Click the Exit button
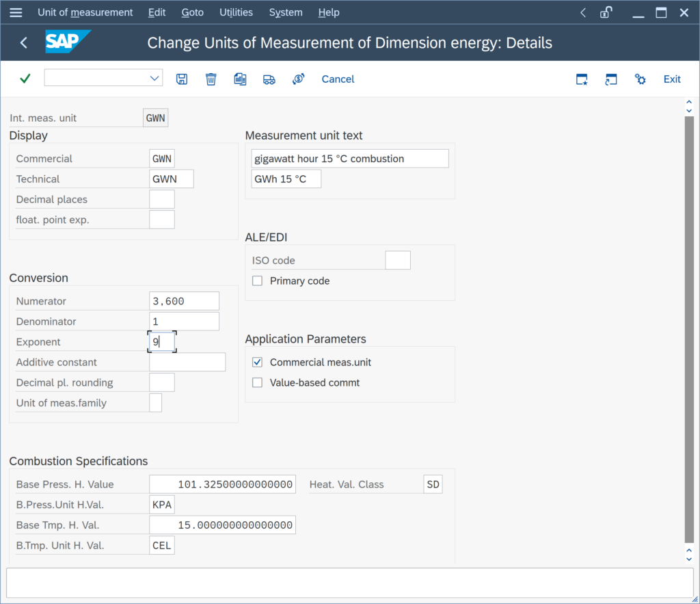 (672, 79)
